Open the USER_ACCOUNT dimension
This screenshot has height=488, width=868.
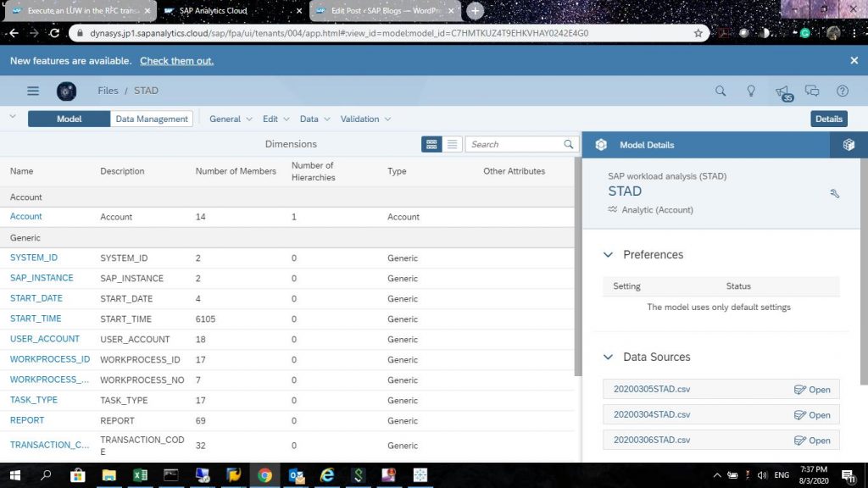point(45,339)
